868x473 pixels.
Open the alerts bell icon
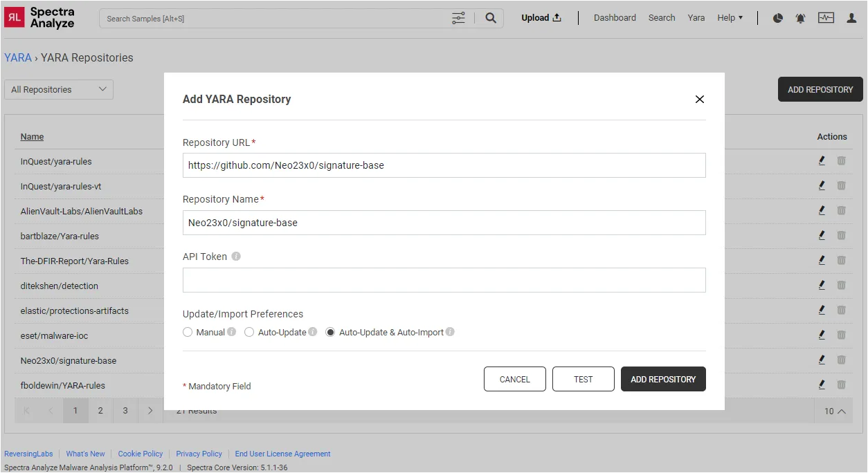(800, 18)
